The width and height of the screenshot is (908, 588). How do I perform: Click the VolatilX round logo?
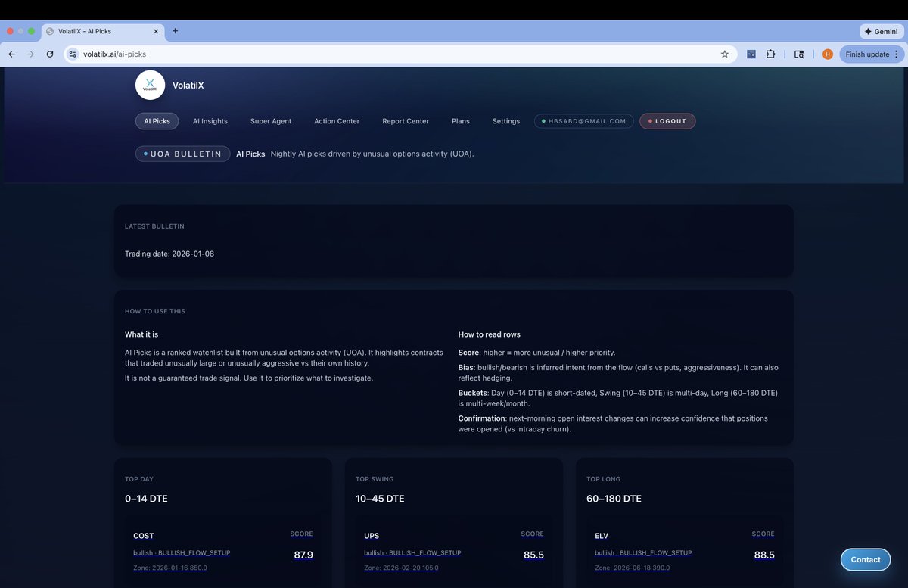click(150, 85)
